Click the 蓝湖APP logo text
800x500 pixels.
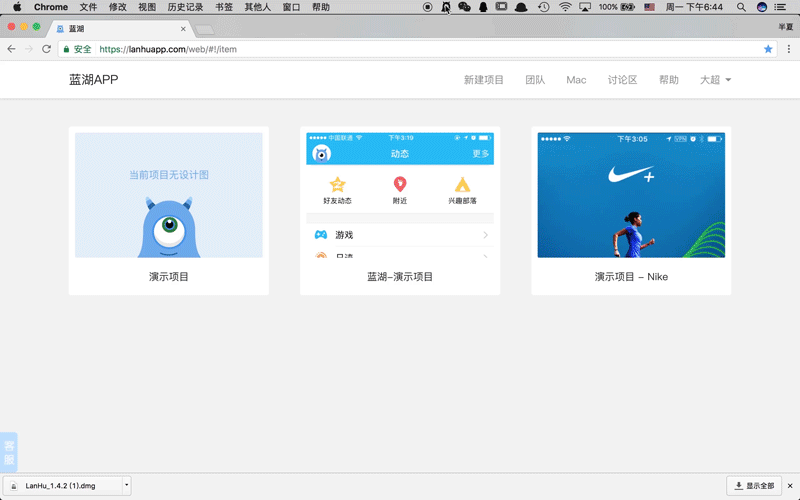(x=93, y=80)
